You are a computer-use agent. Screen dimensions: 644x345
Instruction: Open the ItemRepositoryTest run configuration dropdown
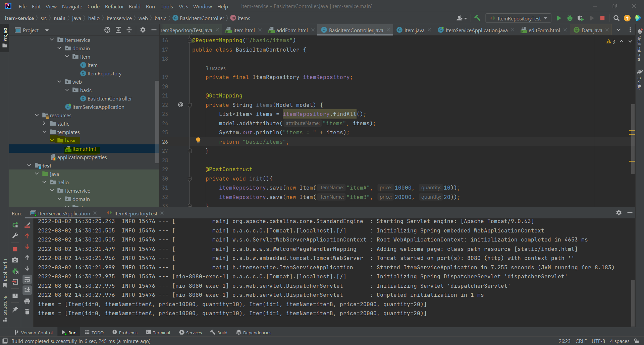tap(519, 18)
